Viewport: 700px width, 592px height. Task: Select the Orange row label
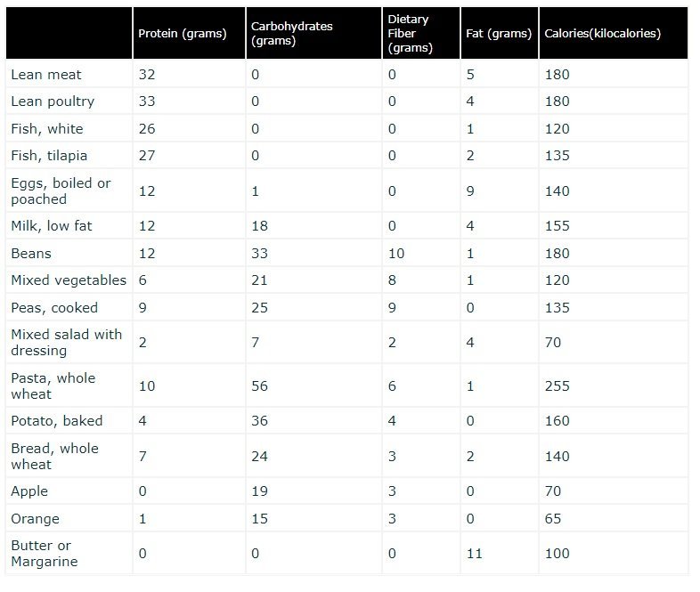(x=33, y=518)
